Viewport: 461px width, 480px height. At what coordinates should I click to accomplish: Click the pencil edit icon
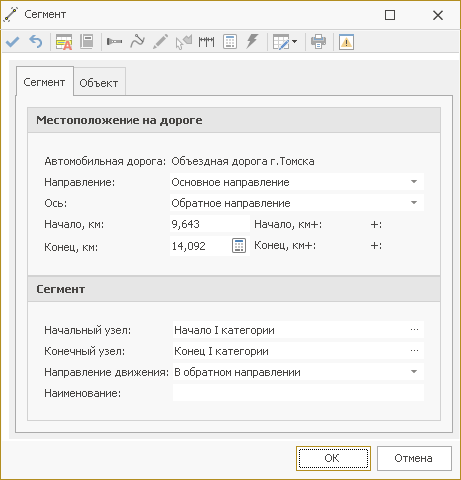(x=160, y=42)
